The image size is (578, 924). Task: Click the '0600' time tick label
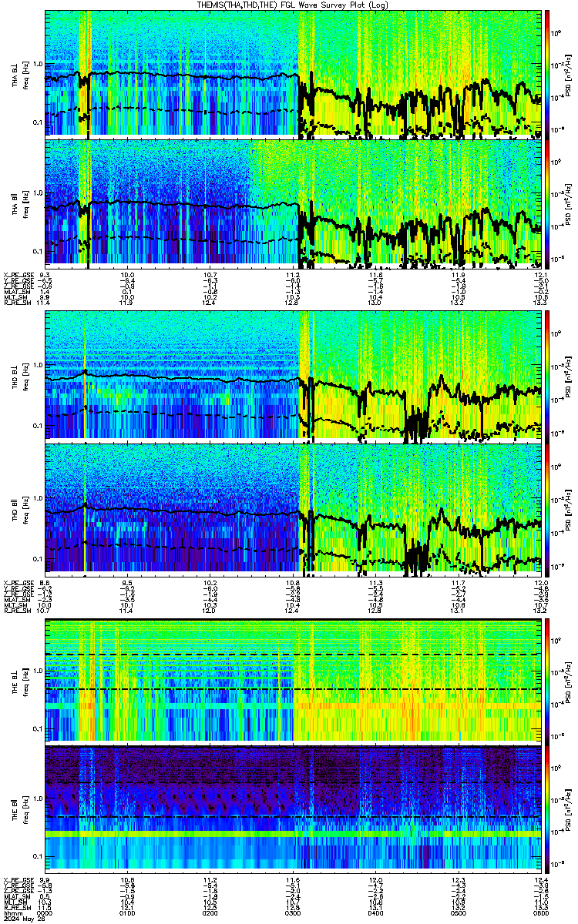(540, 912)
